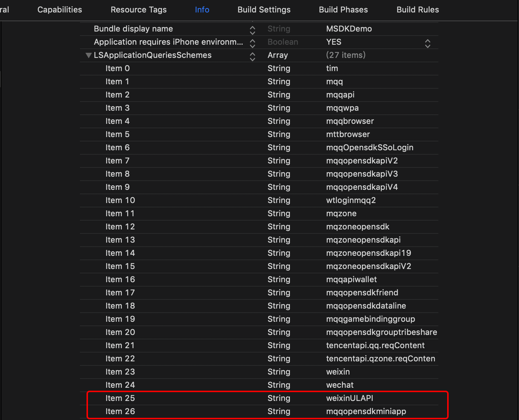Click the value mqqopensdkapiV2

[362, 161]
